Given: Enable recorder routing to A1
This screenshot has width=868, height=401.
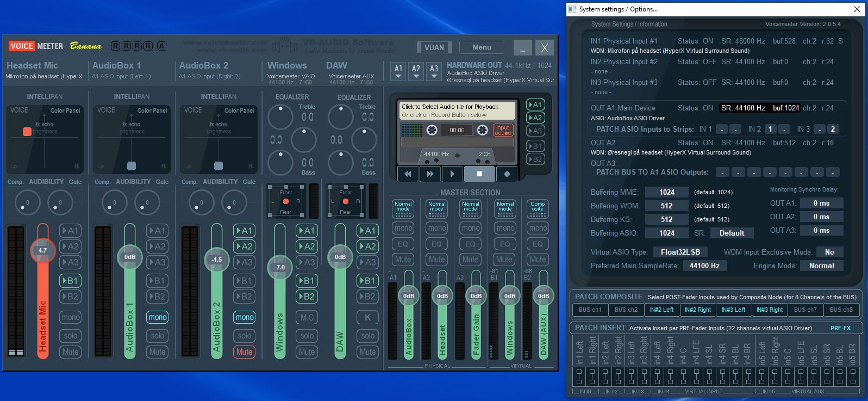Looking at the screenshot, I should coord(535,104).
